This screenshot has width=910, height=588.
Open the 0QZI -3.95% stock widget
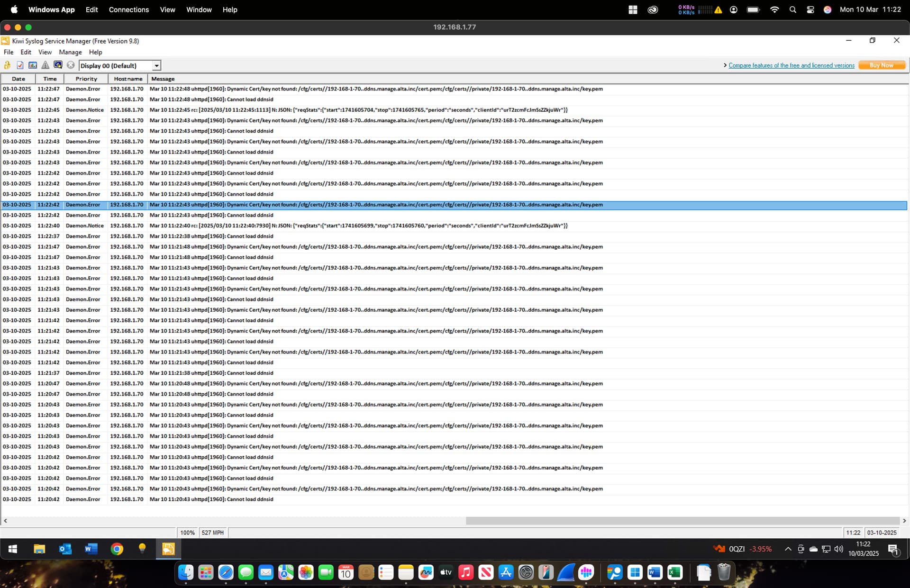point(743,549)
